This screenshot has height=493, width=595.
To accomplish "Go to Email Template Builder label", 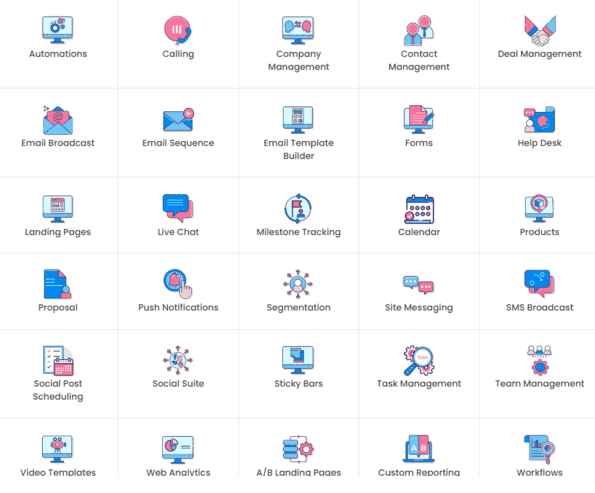I will [x=298, y=150].
